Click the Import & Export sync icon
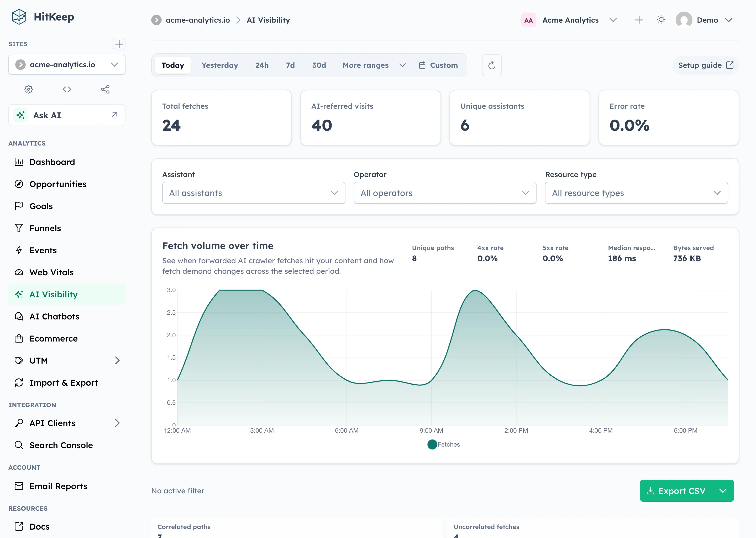This screenshot has height=538, width=756. coord(19,383)
